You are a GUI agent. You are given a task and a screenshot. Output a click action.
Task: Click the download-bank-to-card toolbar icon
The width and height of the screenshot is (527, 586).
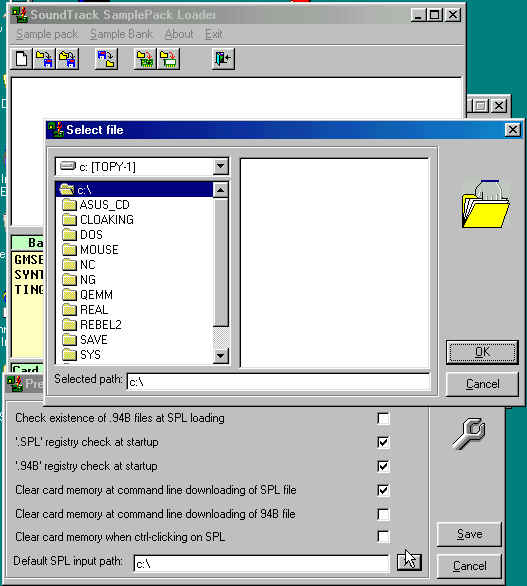145,59
